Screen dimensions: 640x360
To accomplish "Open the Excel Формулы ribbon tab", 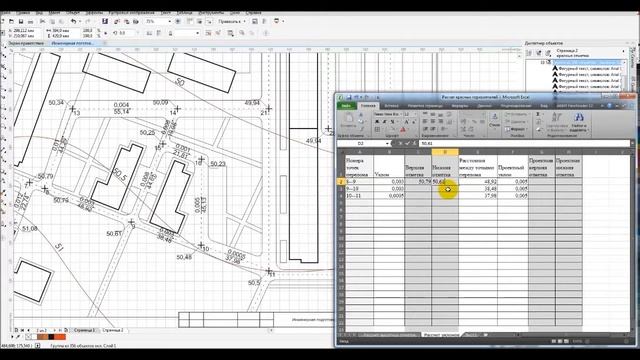I will (x=460, y=106).
